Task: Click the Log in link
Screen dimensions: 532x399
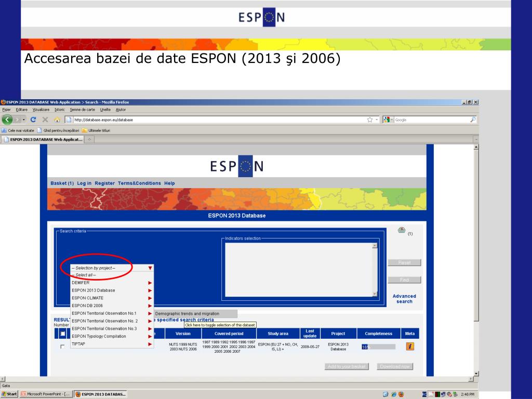Action: click(84, 183)
